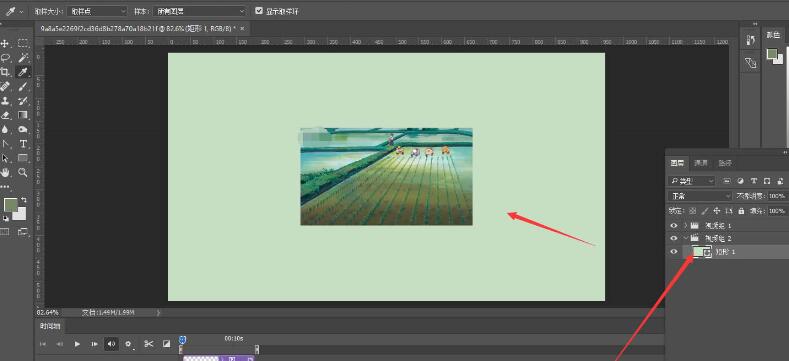The image size is (789, 361).
Task: Hide the 矩形 1 shape layer
Action: click(674, 252)
